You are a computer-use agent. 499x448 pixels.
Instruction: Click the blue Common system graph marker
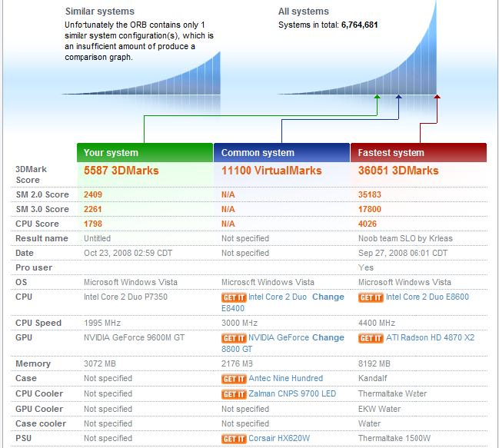398,96
